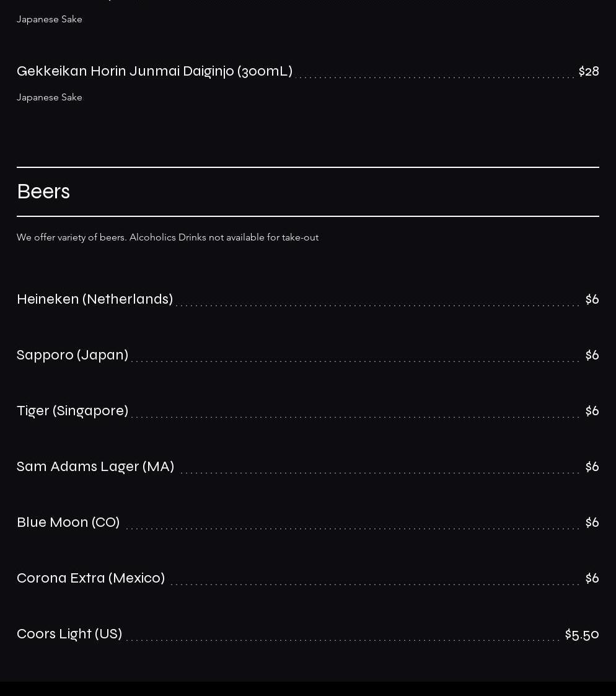This screenshot has height=696, width=616.
Task: Click the Beers section heading
Action: [x=43, y=192]
